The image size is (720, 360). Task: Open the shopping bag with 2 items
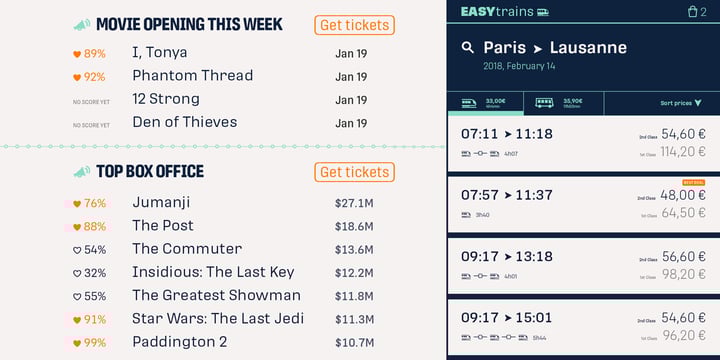[697, 11]
